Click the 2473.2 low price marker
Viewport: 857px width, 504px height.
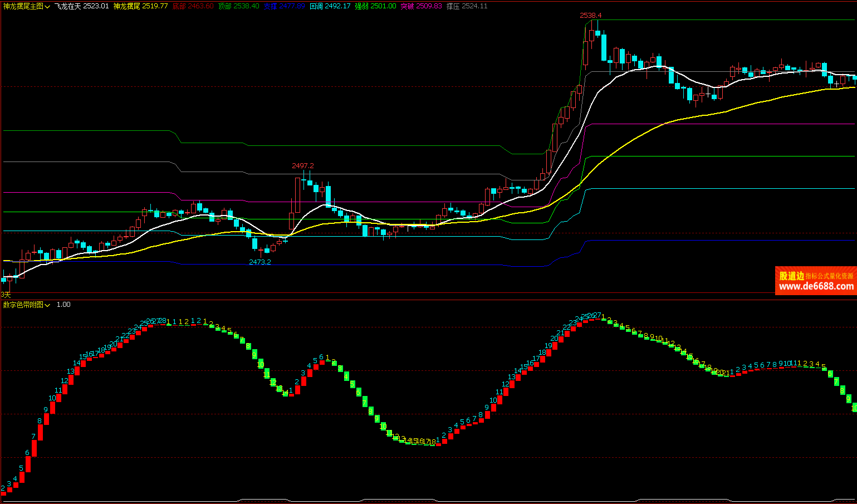(x=259, y=262)
